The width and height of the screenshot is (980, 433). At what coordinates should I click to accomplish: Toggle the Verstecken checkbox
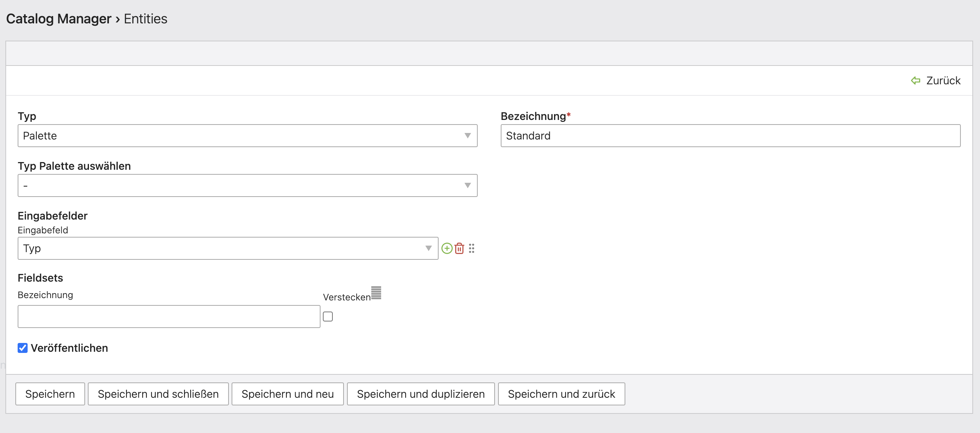tap(328, 317)
